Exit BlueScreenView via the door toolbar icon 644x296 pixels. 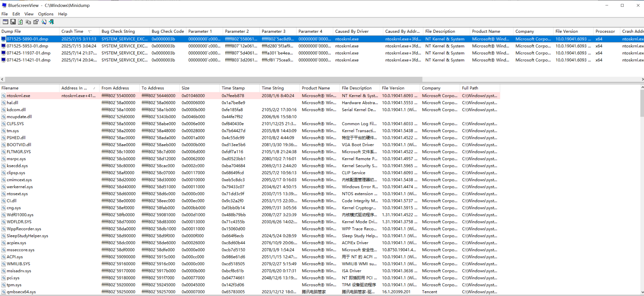[x=52, y=22]
